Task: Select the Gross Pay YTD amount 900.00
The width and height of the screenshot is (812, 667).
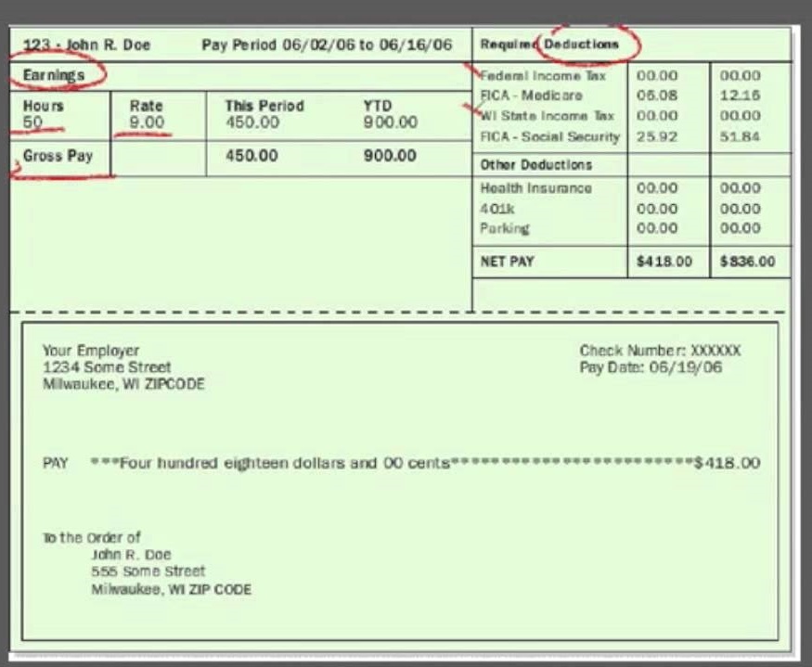Action: (x=390, y=156)
